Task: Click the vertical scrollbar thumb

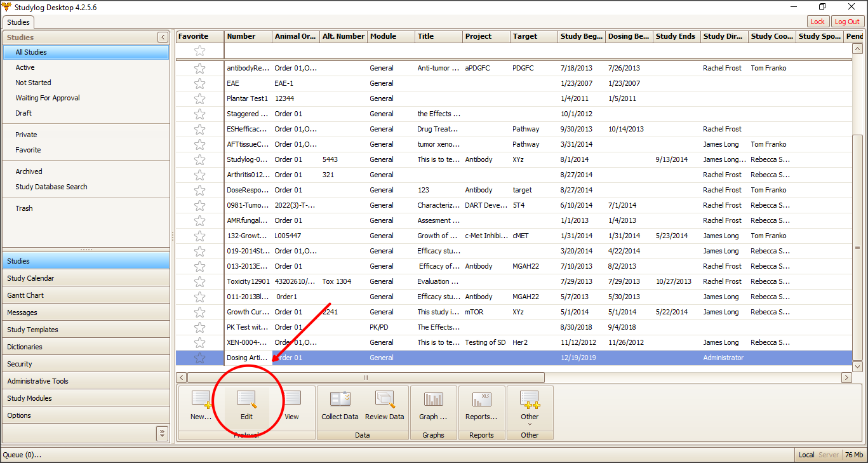Action: 857,247
